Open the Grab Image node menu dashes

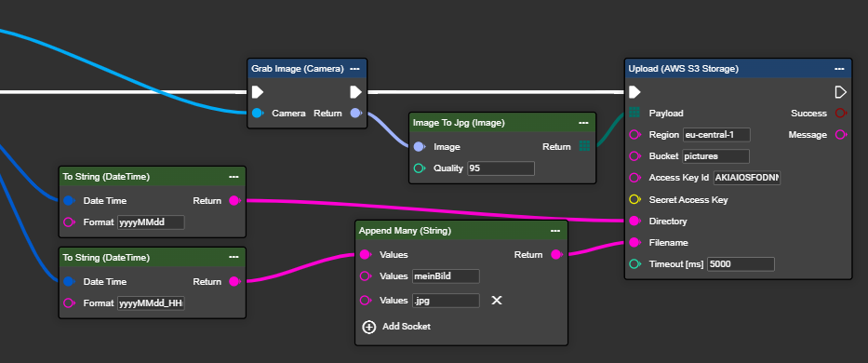coord(355,69)
